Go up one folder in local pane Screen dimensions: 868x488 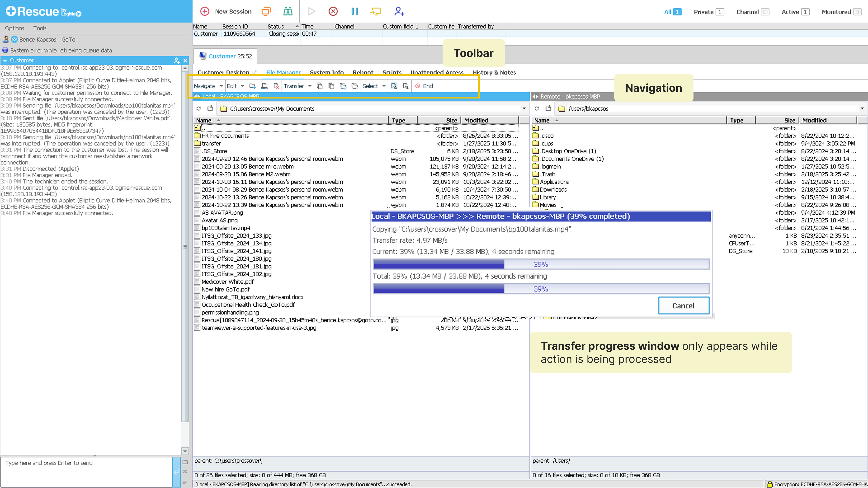[210, 108]
